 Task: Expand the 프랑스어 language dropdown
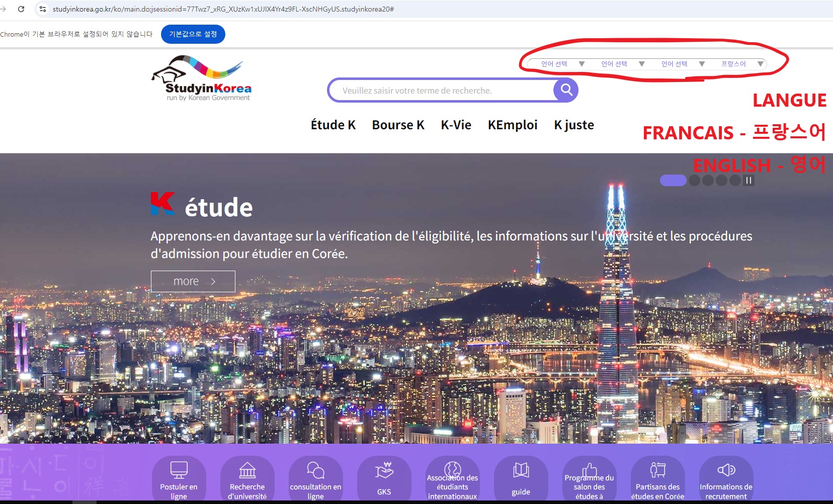click(742, 64)
